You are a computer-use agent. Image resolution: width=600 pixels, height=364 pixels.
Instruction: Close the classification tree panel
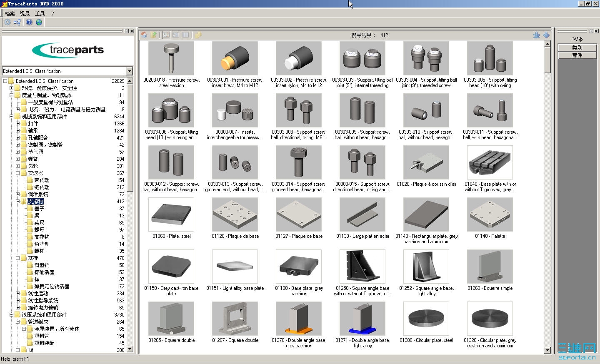132,31
